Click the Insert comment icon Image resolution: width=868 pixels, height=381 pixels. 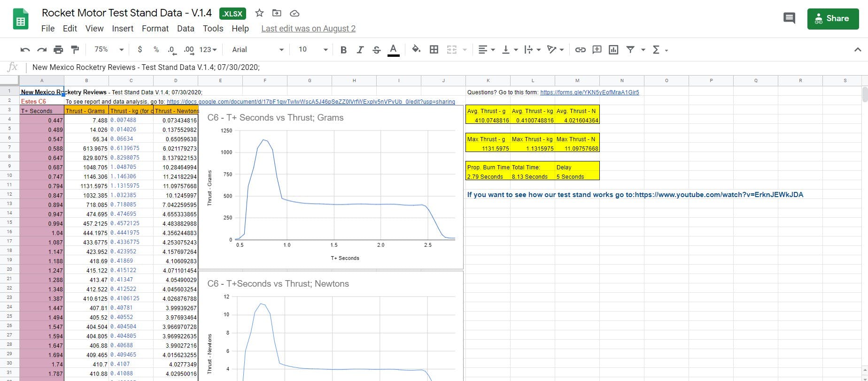(597, 50)
